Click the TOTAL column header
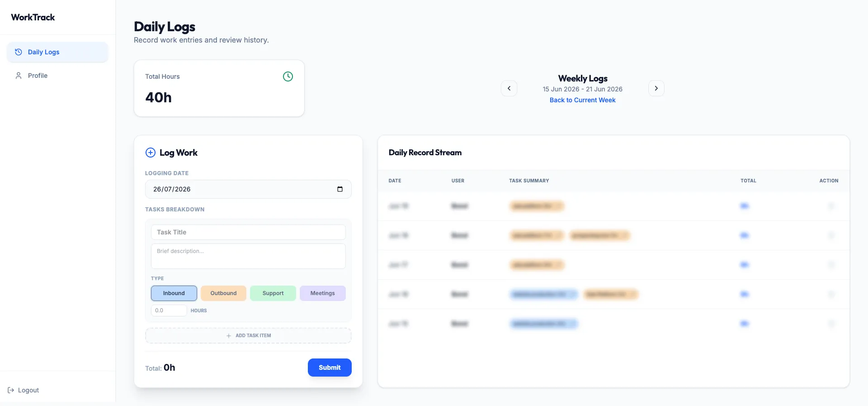868x406 pixels. (748, 181)
